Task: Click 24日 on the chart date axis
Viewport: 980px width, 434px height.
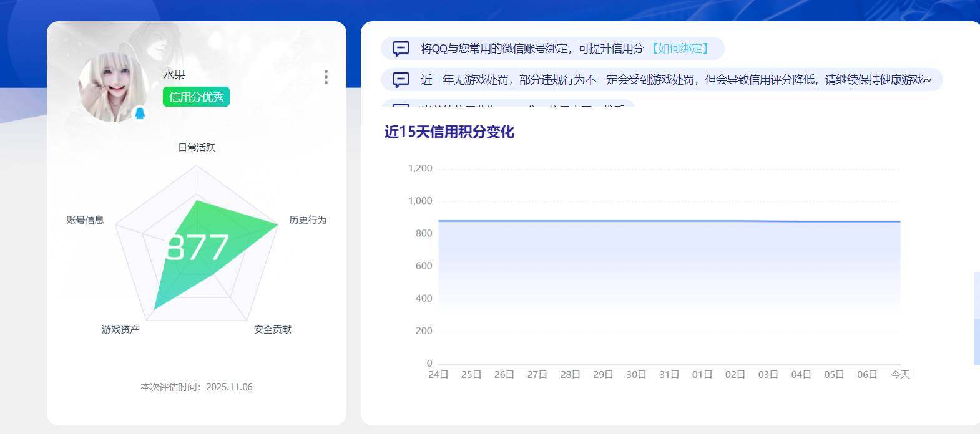Action: tap(438, 374)
